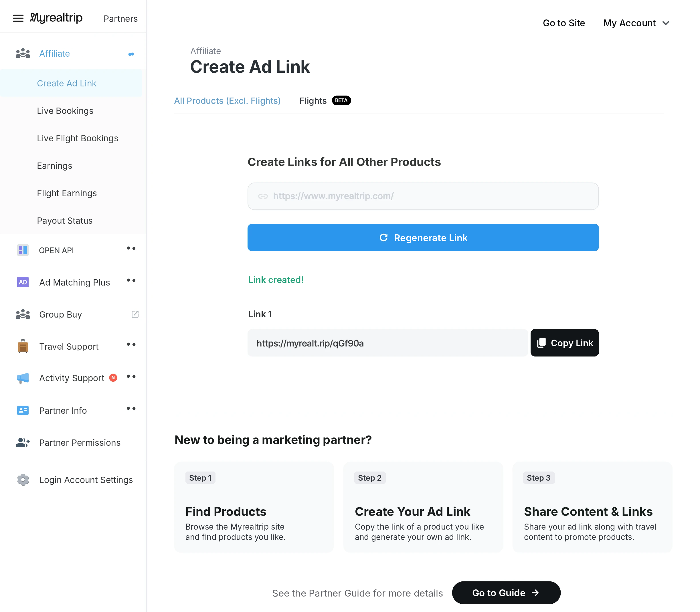Click the Go to Site link
Image resolution: width=700 pixels, height=612 pixels.
(564, 23)
